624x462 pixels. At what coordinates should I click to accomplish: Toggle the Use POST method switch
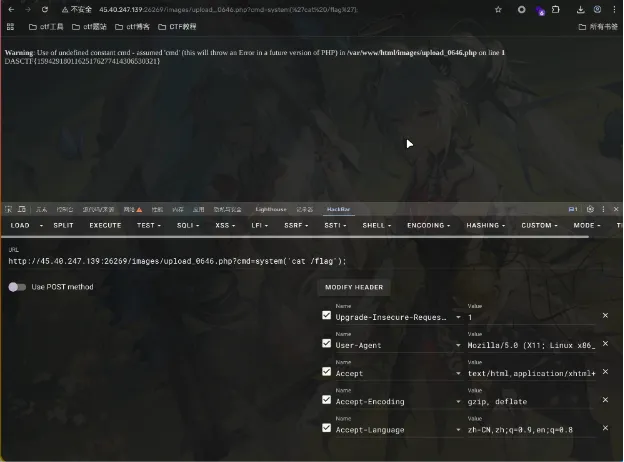pyautogui.click(x=17, y=287)
